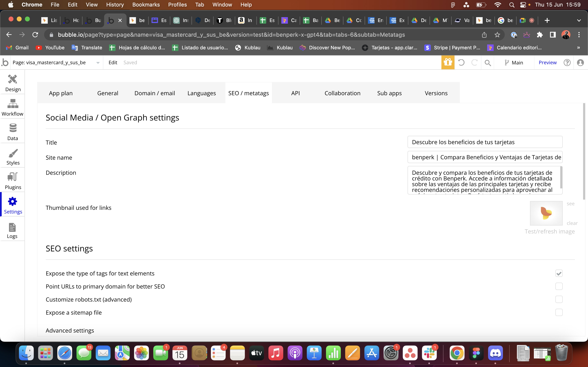Open the Main branch selector
This screenshot has width=588, height=367.
tap(514, 63)
